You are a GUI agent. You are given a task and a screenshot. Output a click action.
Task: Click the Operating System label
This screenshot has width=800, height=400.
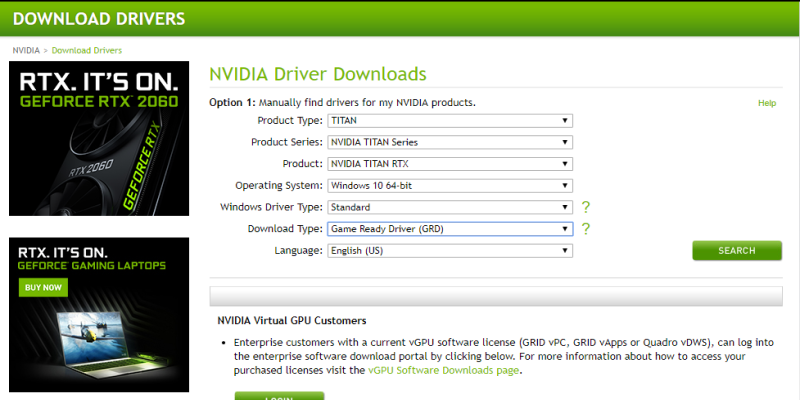tap(279, 186)
